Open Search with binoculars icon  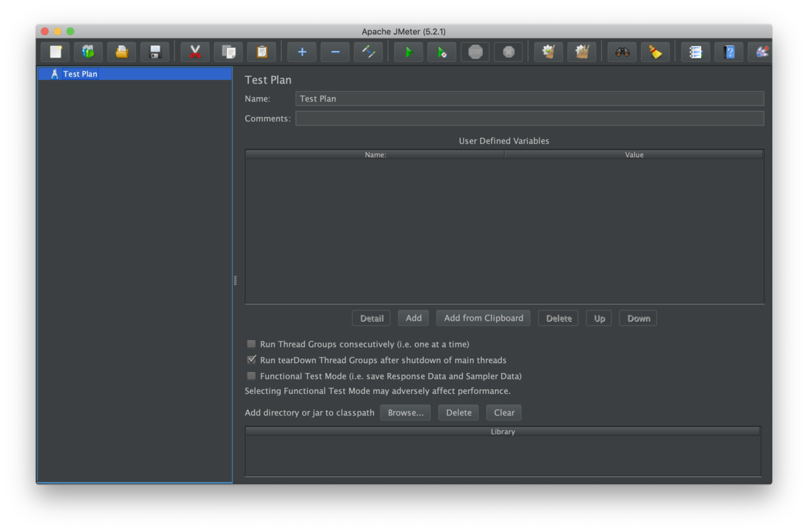pyautogui.click(x=622, y=52)
